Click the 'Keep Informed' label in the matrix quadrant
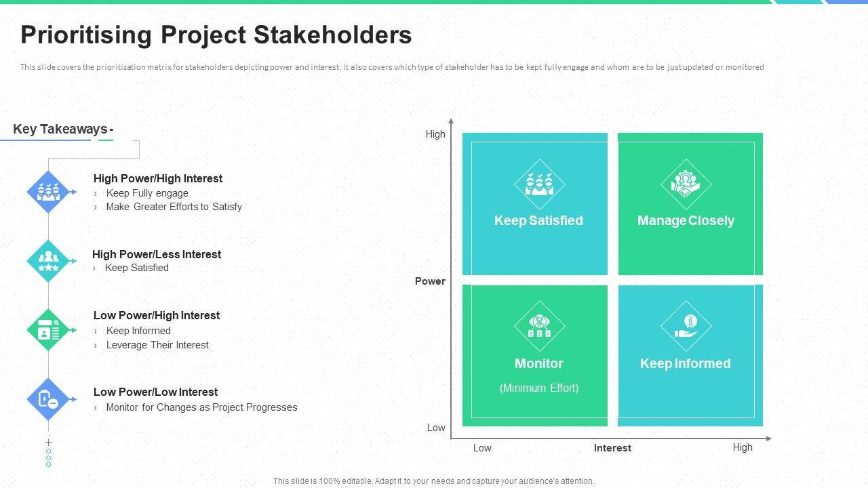Screen dimensions: 868x488 (686, 363)
